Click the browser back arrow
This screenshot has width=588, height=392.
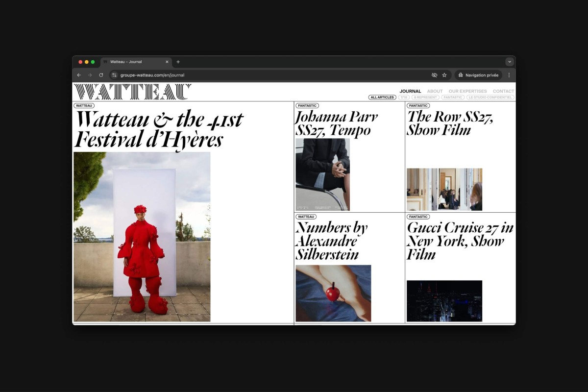coord(79,75)
